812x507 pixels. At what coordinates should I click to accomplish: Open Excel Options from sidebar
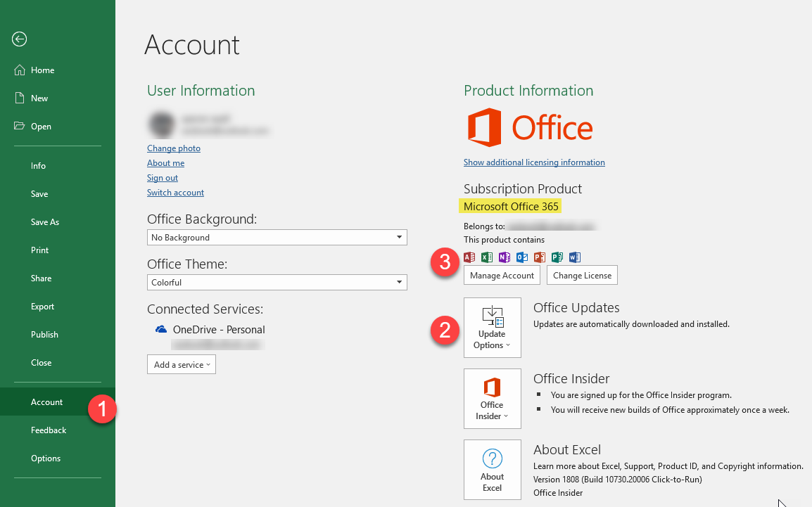[x=58, y=458]
